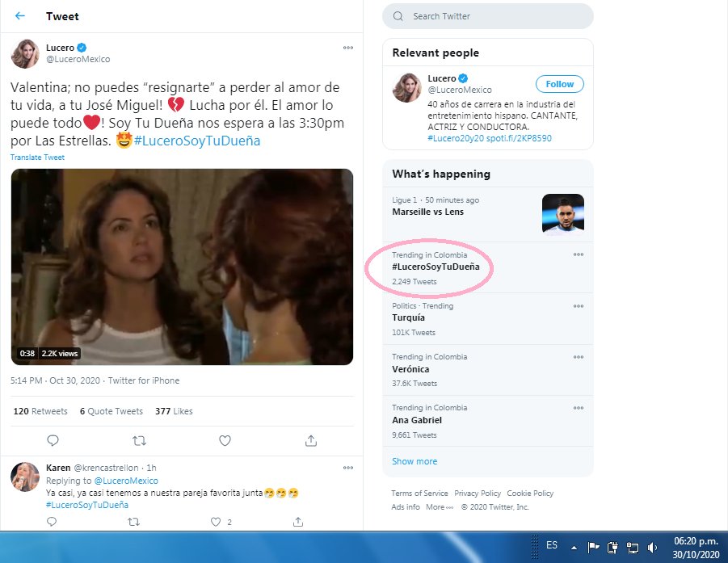The height and width of the screenshot is (563, 728).
Task: View the 6 Quote Tweets list
Action: [x=112, y=411]
